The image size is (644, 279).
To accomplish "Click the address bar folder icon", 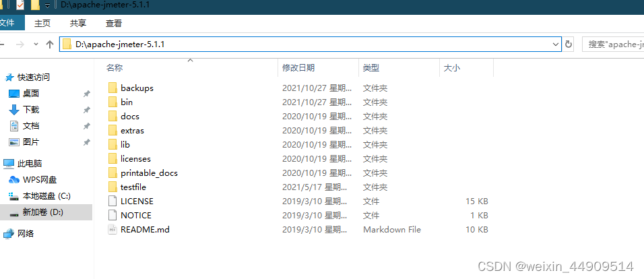I will pos(67,44).
